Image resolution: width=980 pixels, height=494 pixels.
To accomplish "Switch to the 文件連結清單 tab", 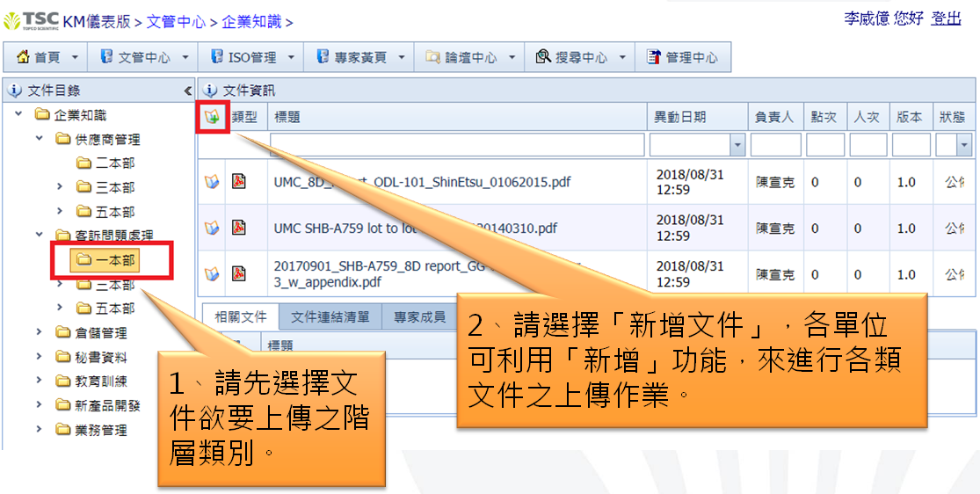I will click(x=330, y=317).
